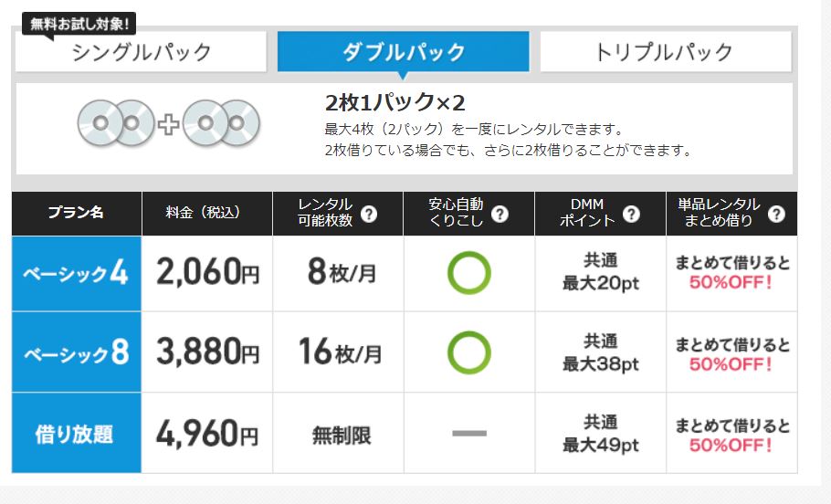The image size is (831, 504).
Task: Click the 2,060円 price cell
Action: point(207,274)
